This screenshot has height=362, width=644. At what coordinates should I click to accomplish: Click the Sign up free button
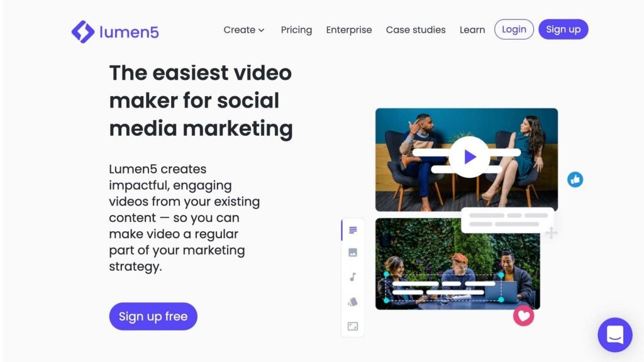pos(153,317)
